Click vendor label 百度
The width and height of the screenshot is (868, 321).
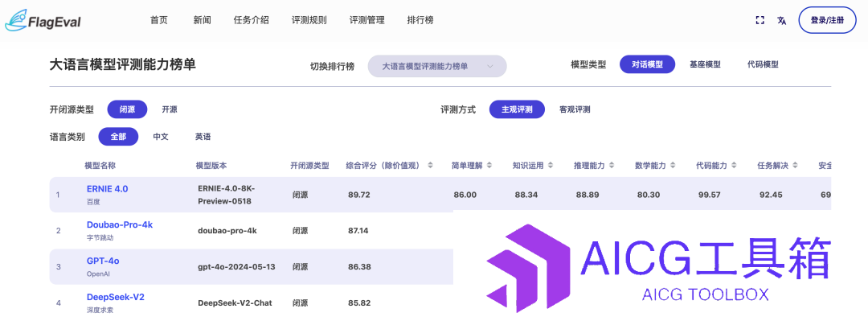pyautogui.click(x=93, y=202)
